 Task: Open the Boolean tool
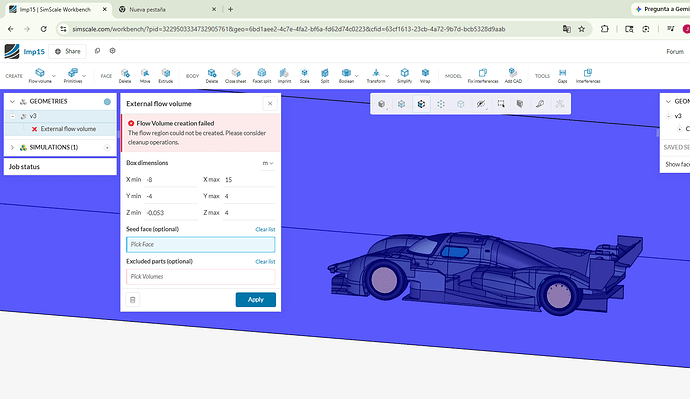(x=346, y=75)
